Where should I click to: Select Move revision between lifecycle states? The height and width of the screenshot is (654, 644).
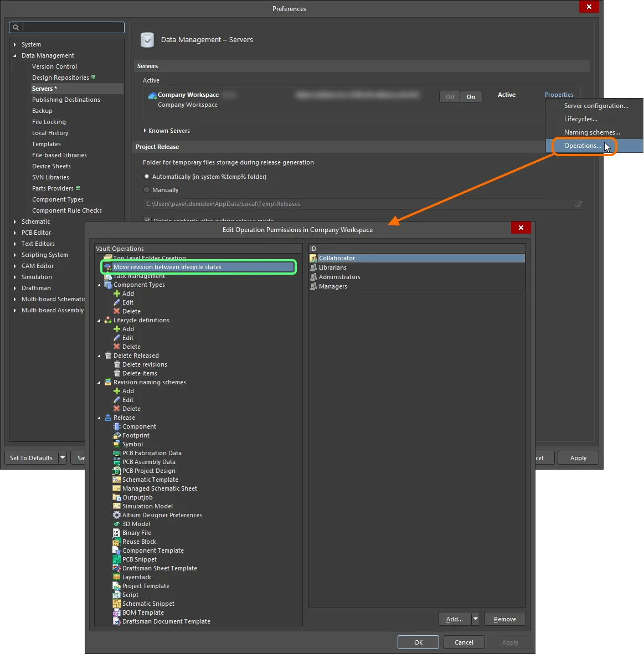coord(199,267)
